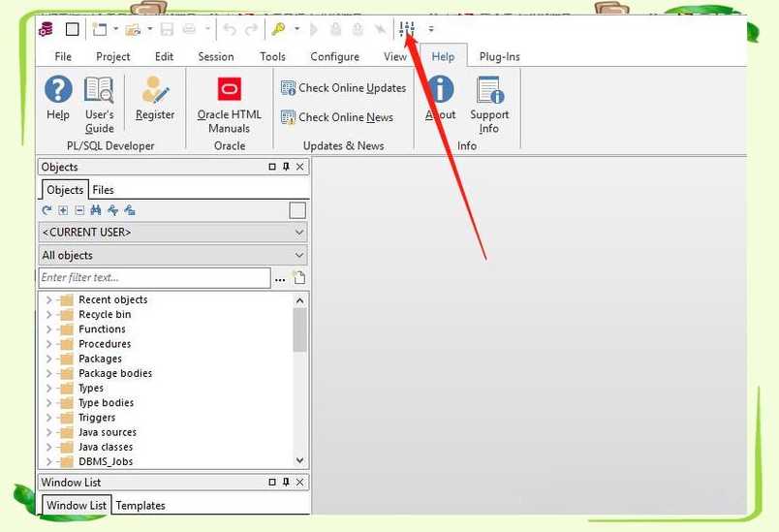Click the collapse minus icon in Objects toolbar
The height and width of the screenshot is (532, 779).
pyautogui.click(x=79, y=210)
